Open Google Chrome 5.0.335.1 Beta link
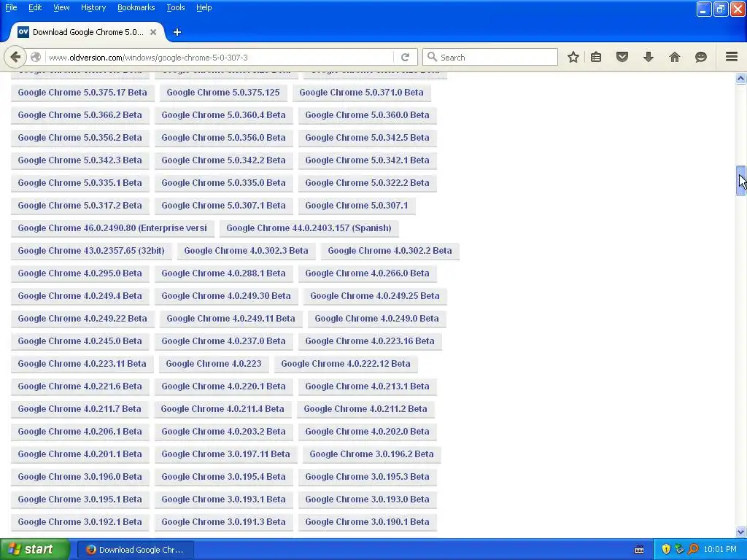This screenshot has width=747, height=560. 80,183
